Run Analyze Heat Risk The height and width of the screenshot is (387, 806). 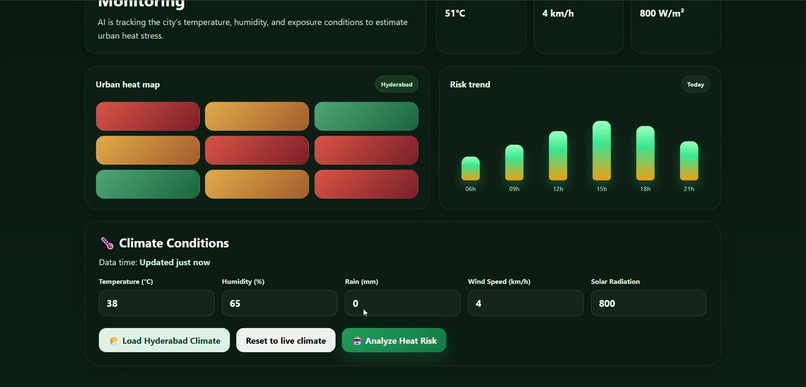click(394, 340)
